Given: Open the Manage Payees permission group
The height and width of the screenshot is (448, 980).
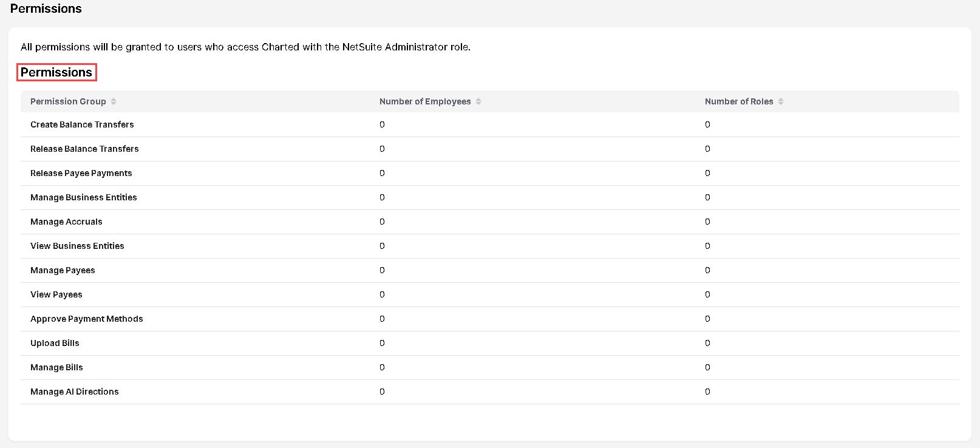Looking at the screenshot, I should click(63, 270).
